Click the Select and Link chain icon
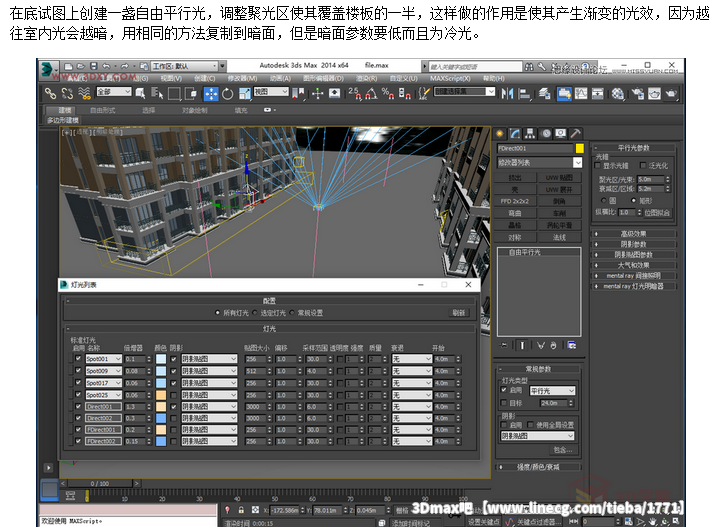The width and height of the screenshot is (724, 527). point(50,94)
